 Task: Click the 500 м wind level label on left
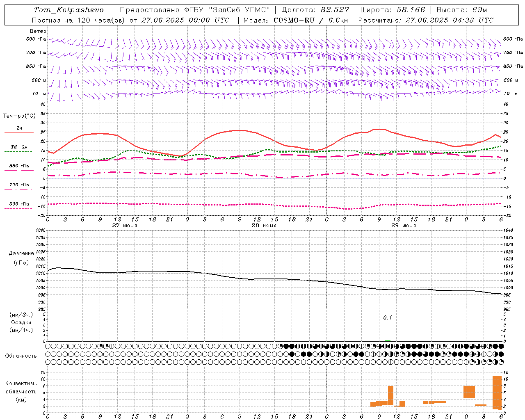coord(39,80)
